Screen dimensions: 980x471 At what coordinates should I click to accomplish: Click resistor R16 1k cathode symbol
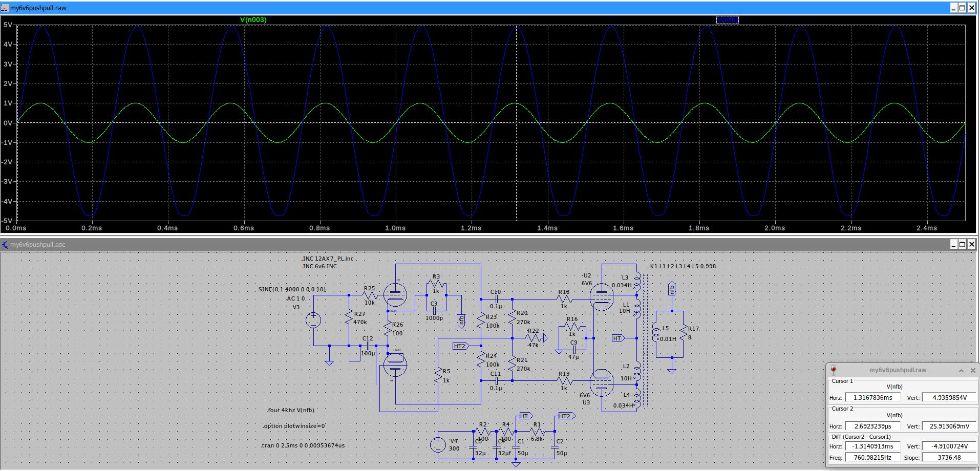click(572, 326)
